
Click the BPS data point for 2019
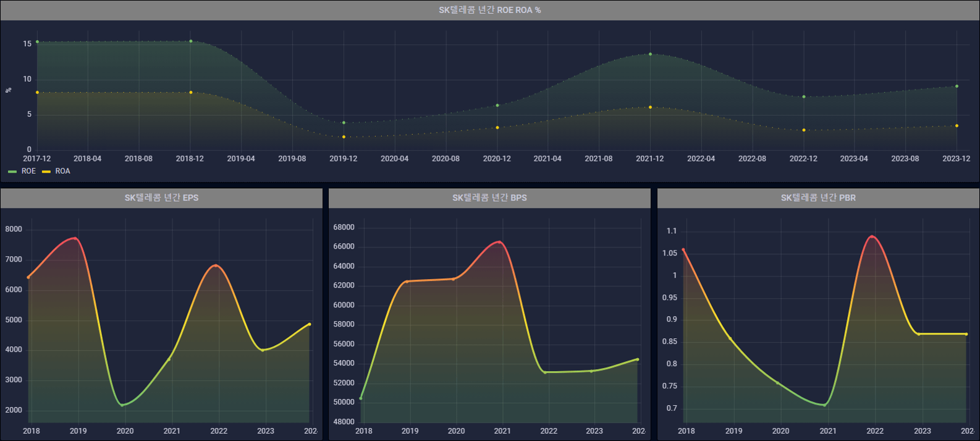tap(407, 281)
